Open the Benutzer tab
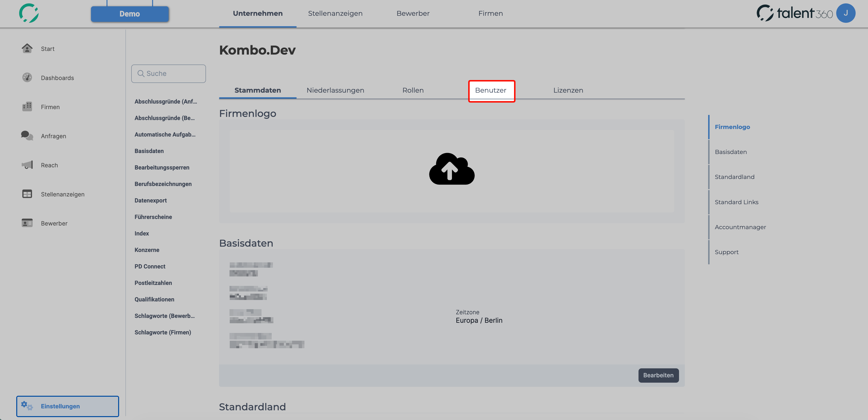The height and width of the screenshot is (420, 868). coord(491,90)
